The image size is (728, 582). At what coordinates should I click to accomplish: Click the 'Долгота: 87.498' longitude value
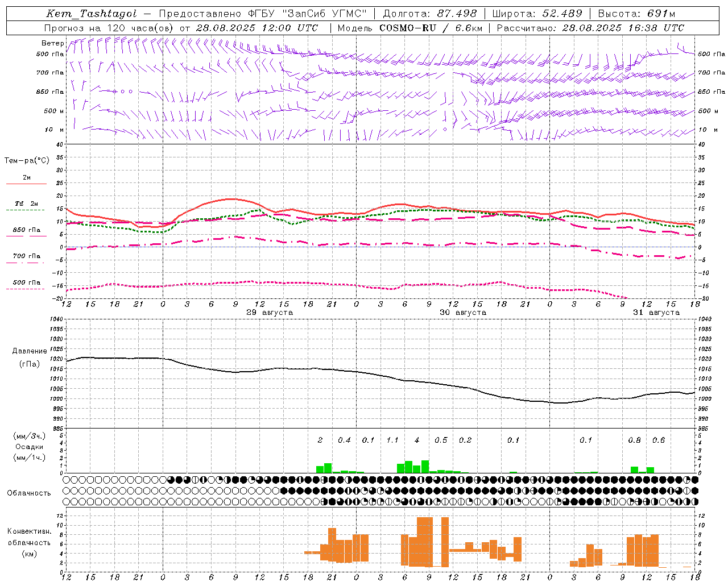point(429,14)
